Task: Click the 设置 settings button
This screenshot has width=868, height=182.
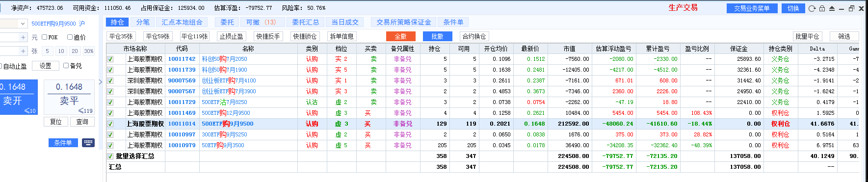Action: tap(45, 66)
